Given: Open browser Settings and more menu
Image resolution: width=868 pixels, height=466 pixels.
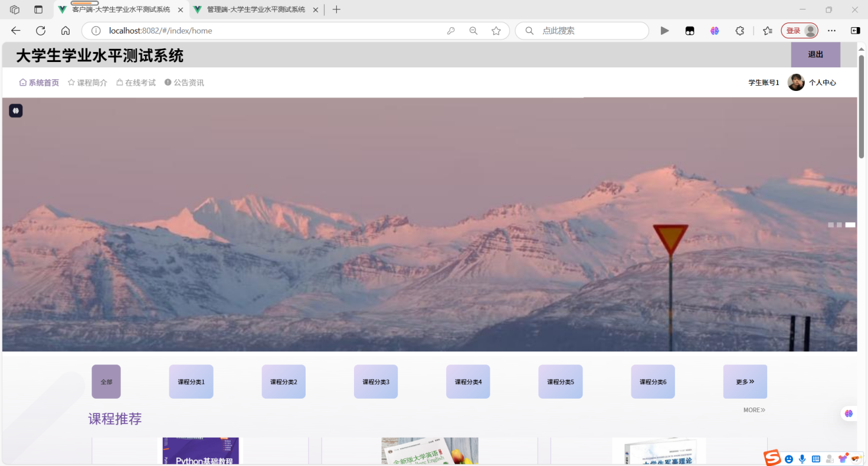Looking at the screenshot, I should click(831, 31).
